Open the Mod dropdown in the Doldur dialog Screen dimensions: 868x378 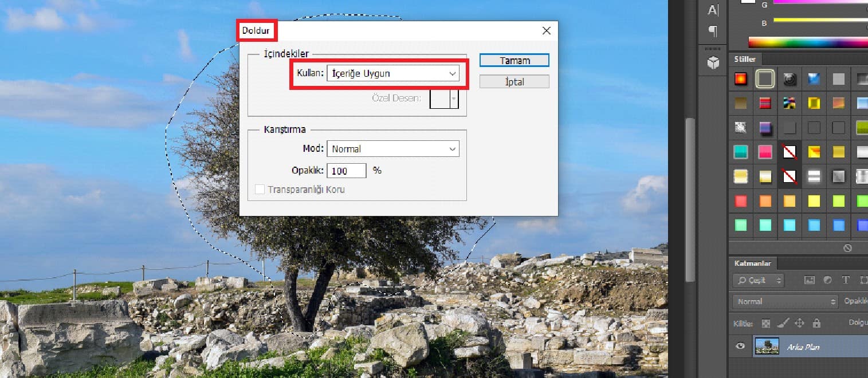[393, 148]
